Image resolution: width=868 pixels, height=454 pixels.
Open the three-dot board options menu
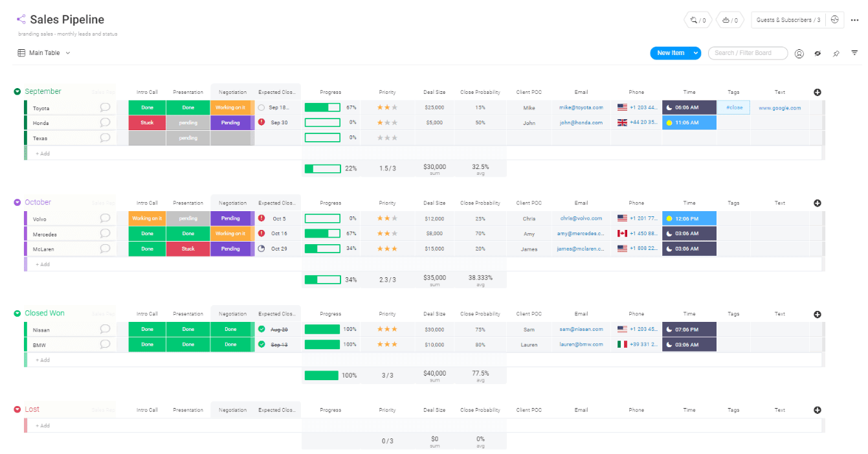point(854,20)
